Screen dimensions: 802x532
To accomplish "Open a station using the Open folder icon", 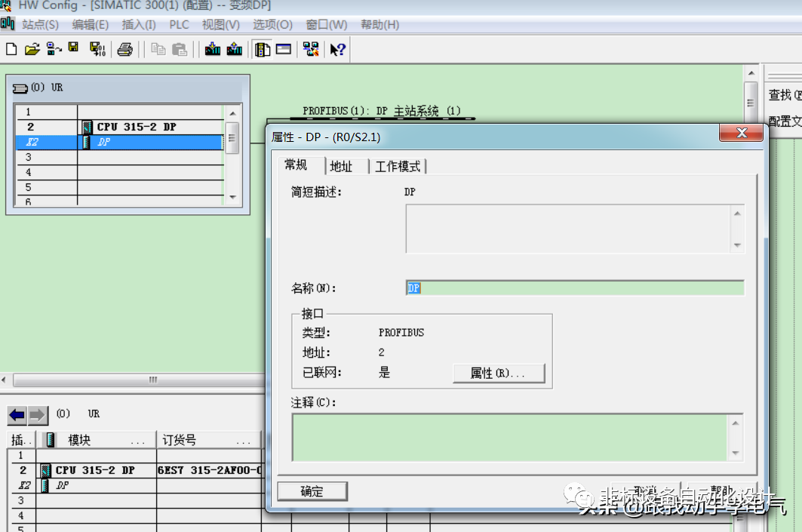I will tap(31, 48).
